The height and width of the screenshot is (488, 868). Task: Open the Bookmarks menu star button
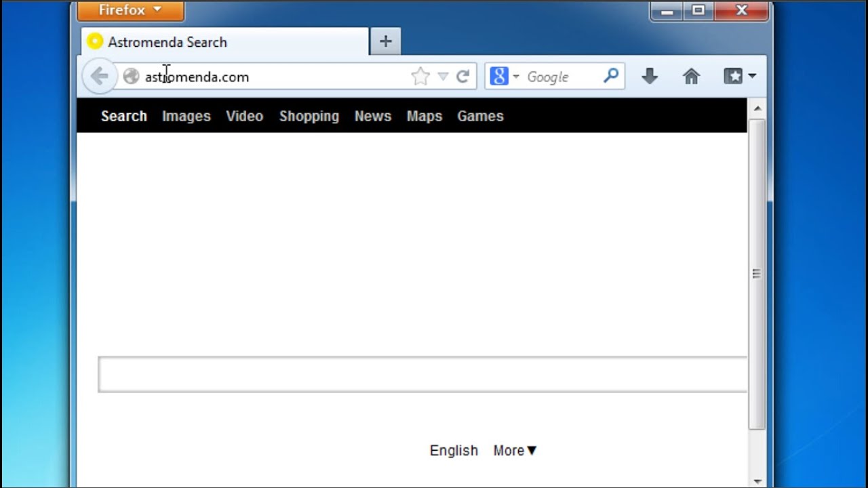coord(739,77)
